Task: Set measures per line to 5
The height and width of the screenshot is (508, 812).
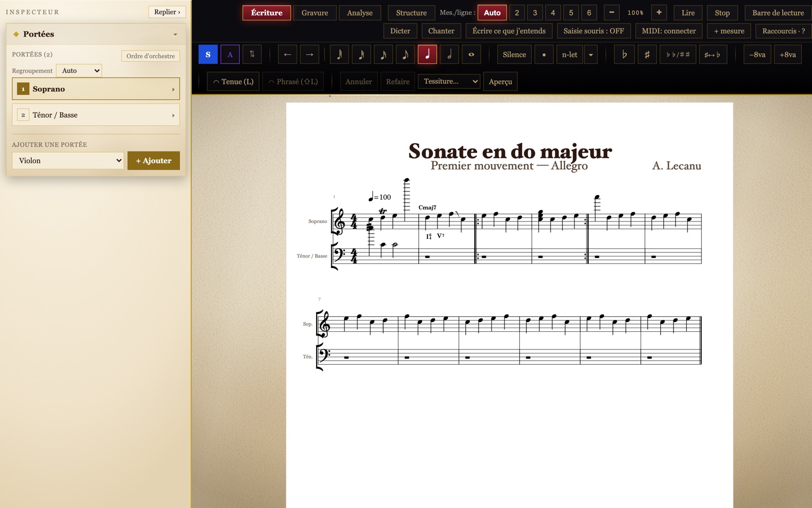Action: pos(571,13)
